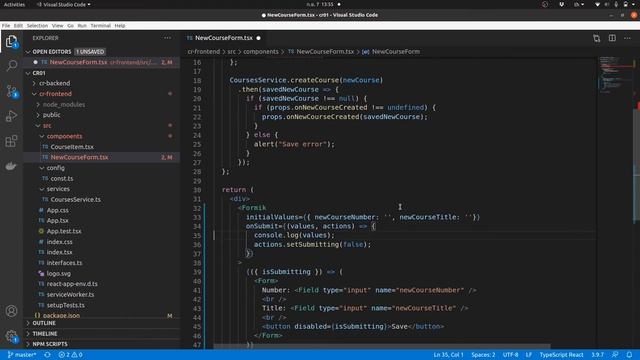This screenshot has width=640, height=360.
Task: Collapse the CR01 workspace folder
Action: (x=28, y=73)
